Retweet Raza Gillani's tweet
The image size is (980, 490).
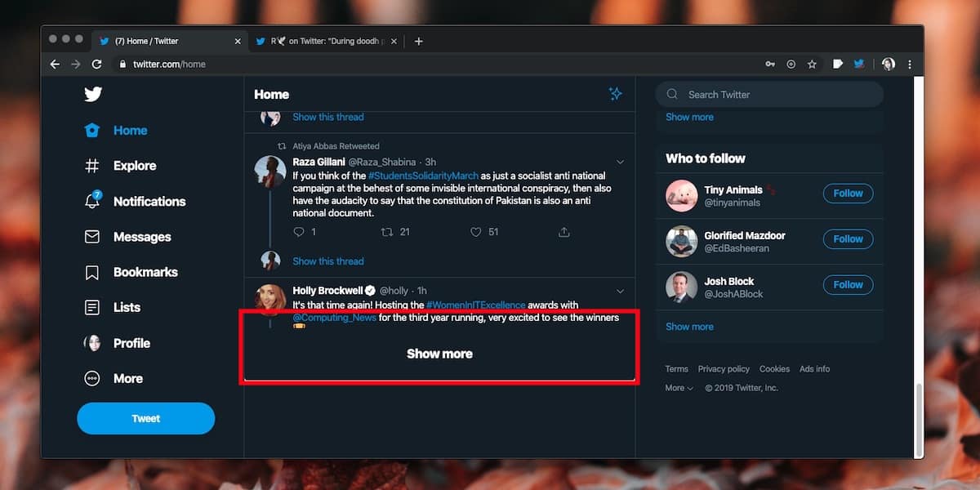point(387,232)
